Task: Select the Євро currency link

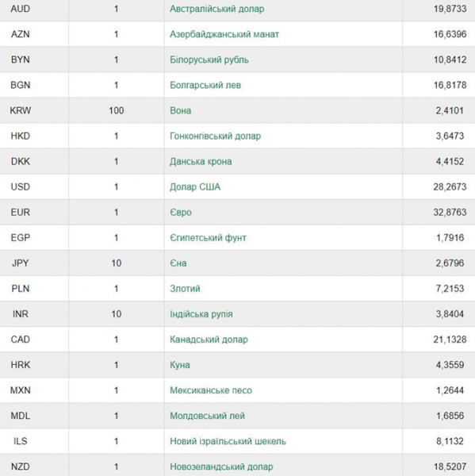Action: tap(181, 213)
